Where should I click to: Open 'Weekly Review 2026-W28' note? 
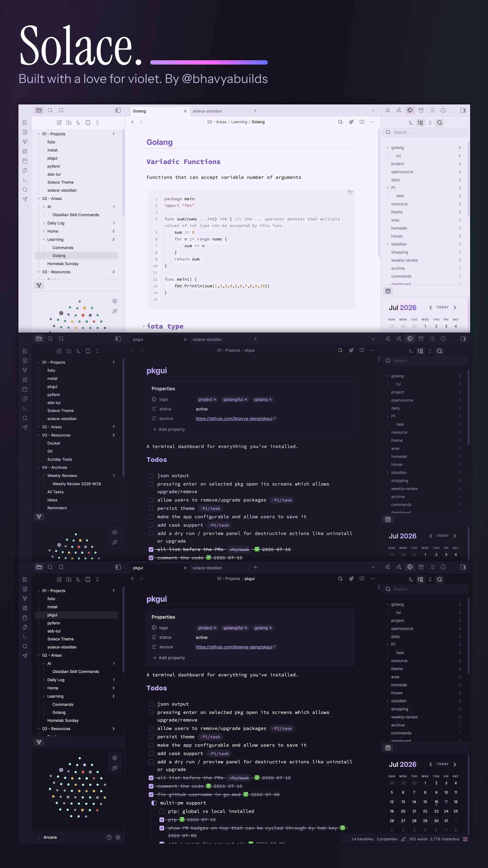(x=76, y=484)
